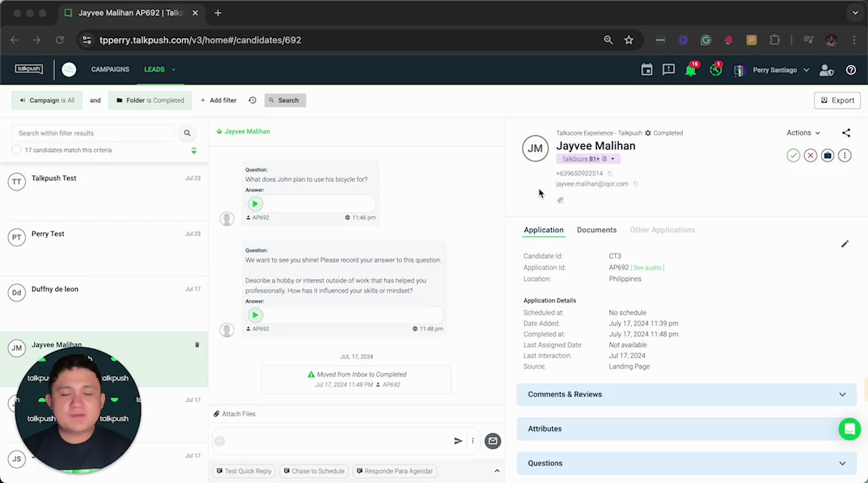Delete Jayvee Malihan using the trash icon
Viewport: 868px width, 483px height.
click(197, 345)
